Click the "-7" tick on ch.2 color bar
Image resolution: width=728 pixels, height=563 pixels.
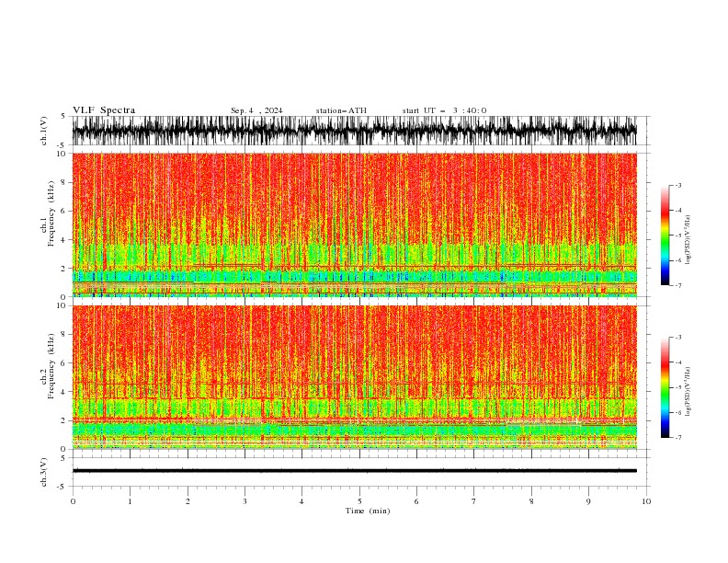tap(678, 438)
